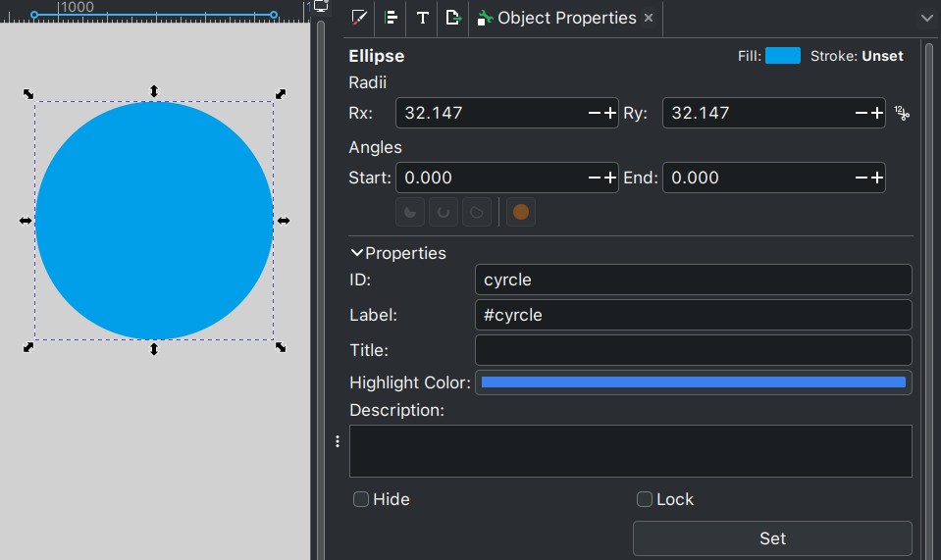Click the canvas vertical scrollbar

point(321,290)
